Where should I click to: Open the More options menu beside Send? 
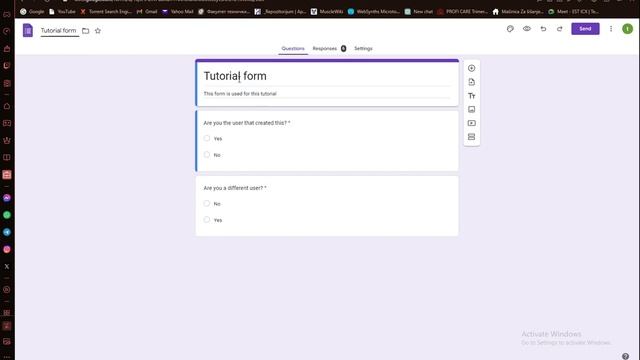pos(611,29)
